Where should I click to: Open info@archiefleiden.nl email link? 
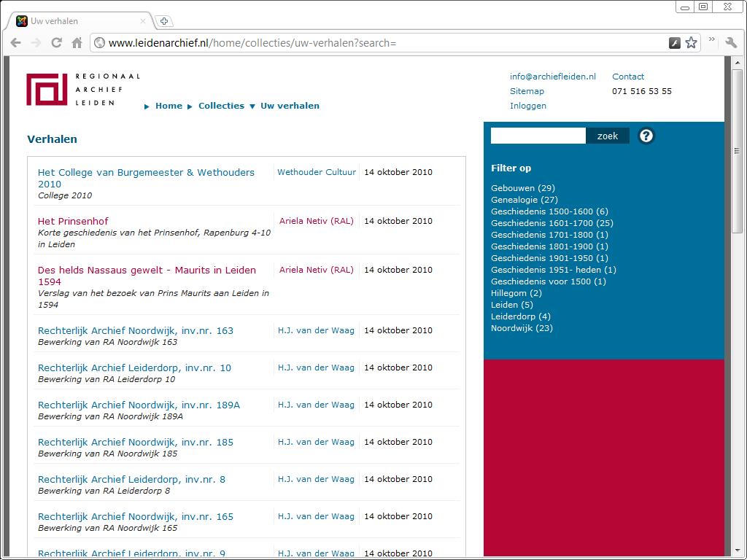tap(553, 77)
